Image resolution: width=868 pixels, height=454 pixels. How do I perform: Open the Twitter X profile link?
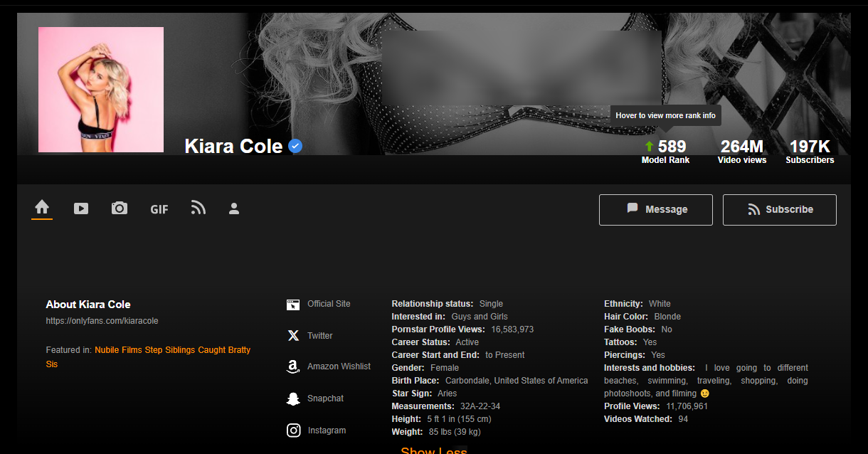point(319,336)
